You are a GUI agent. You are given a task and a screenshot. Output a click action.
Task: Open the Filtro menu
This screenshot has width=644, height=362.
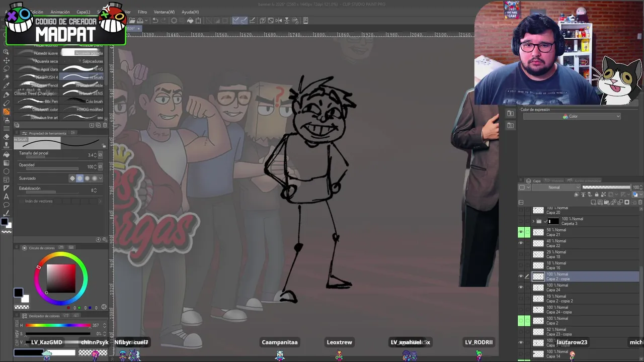click(142, 12)
